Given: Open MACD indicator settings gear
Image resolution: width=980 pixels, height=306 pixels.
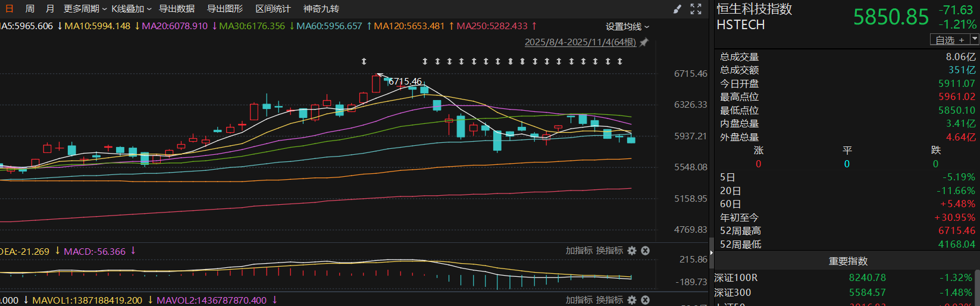Looking at the screenshot, I should [632, 251].
